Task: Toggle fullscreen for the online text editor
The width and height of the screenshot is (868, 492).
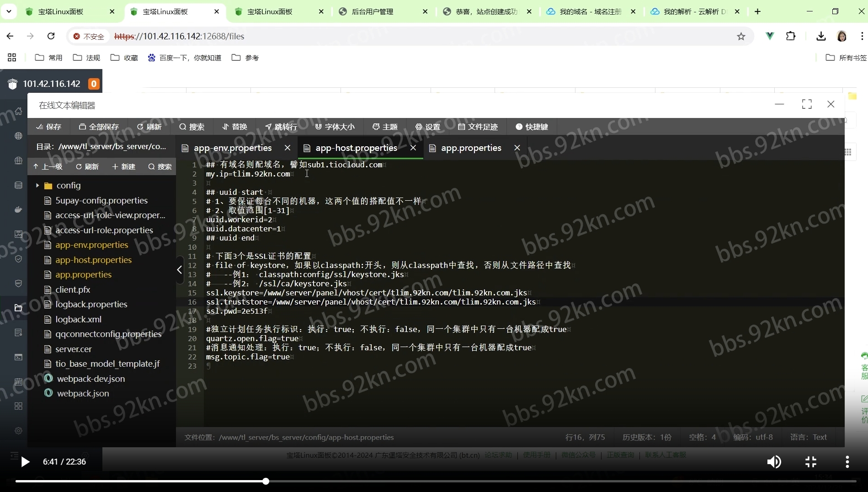Action: click(807, 104)
